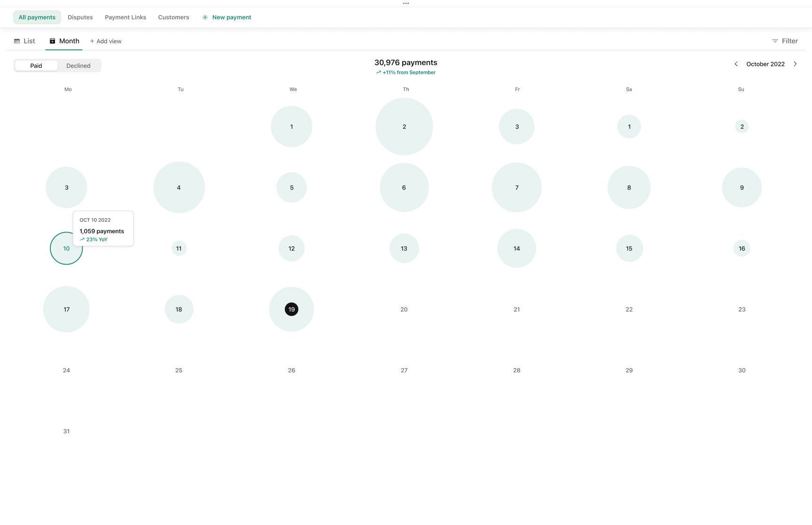This screenshot has height=525, width=812.
Task: Select the October 6 bubble
Action: coord(404,188)
